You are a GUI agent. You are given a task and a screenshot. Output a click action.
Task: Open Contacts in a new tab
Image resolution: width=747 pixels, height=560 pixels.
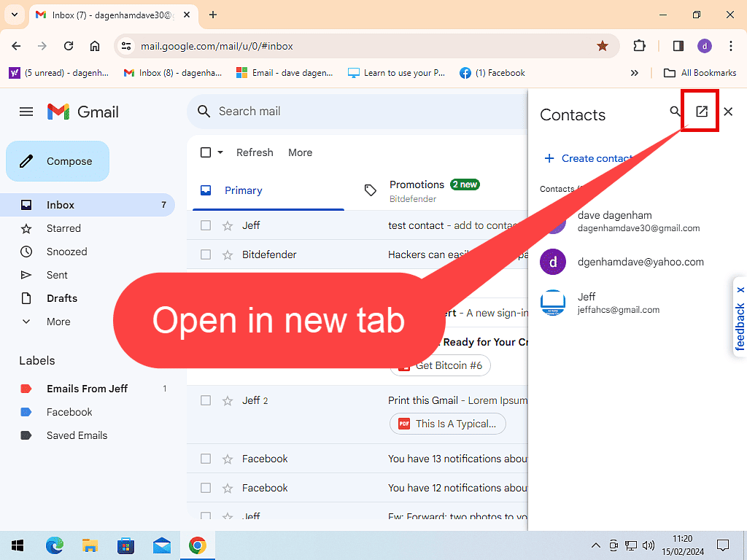[701, 112]
